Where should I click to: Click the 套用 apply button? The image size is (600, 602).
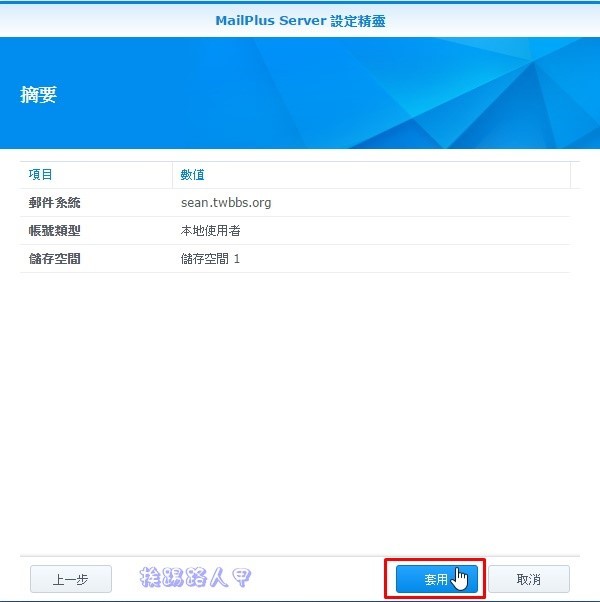[x=436, y=579]
